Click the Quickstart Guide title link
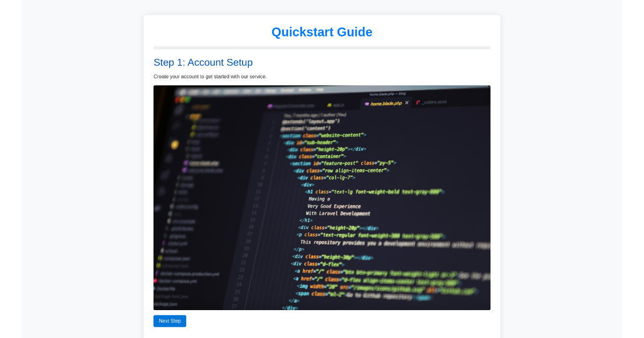This screenshot has width=644, height=338. (322, 32)
